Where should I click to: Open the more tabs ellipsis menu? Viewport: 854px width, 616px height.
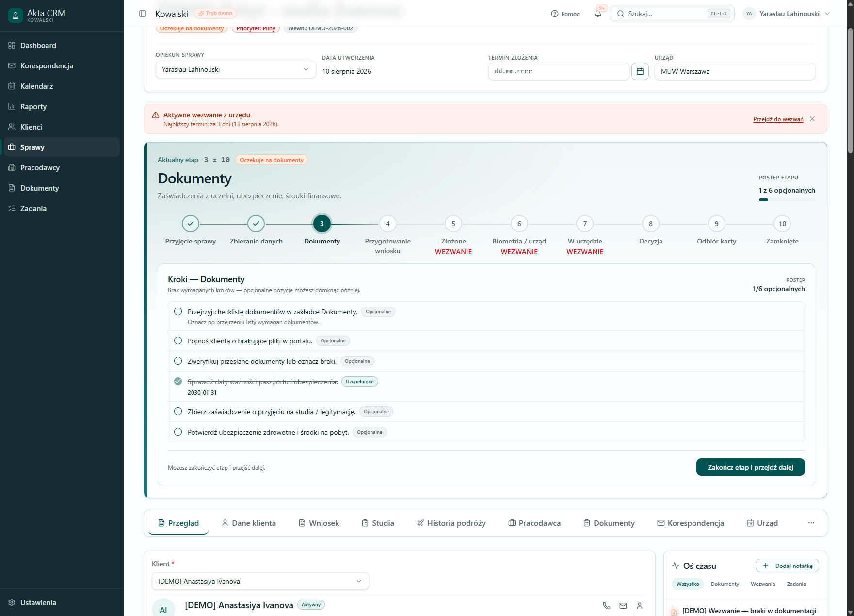tap(811, 523)
